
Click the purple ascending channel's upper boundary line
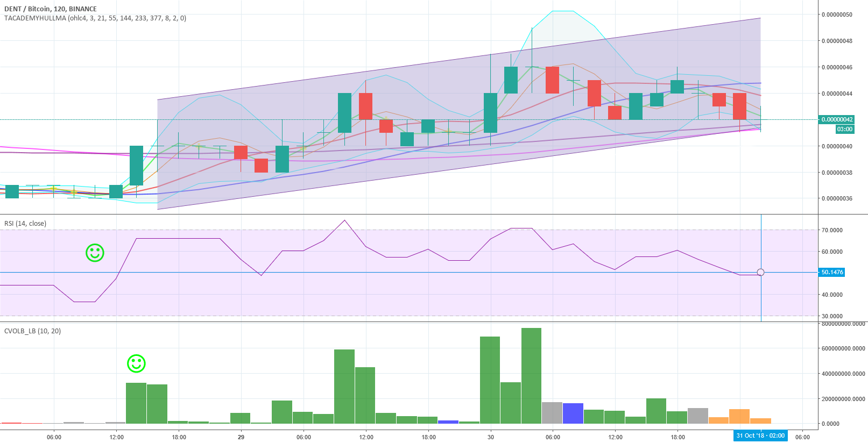point(459,59)
